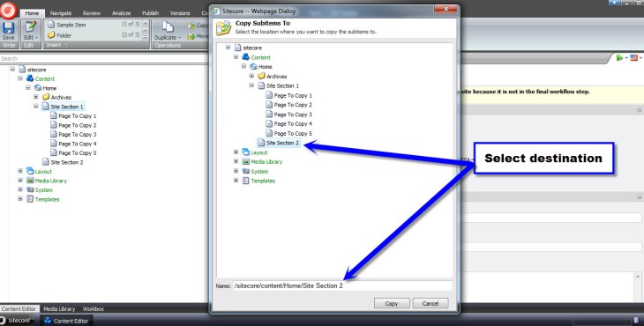644x326 pixels.
Task: Insert a Folder from ribbon
Action: tap(64, 35)
